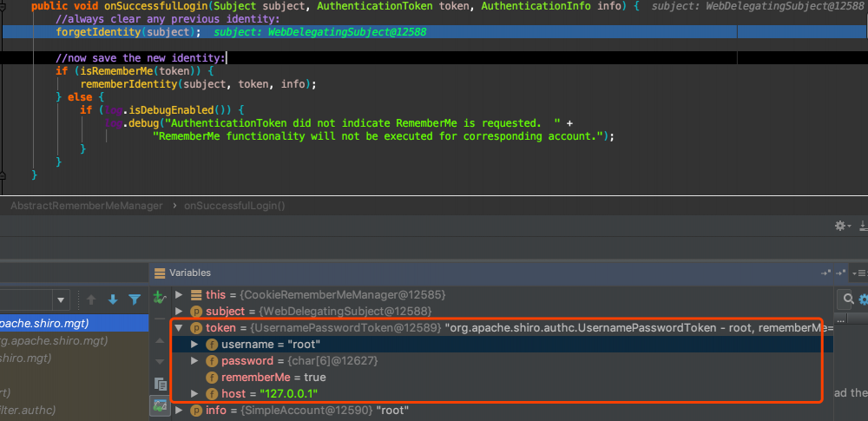The image size is (868, 421).
Task: Click the string "RememberMe functionality will not be executed..."
Action: pyautogui.click(x=380, y=136)
